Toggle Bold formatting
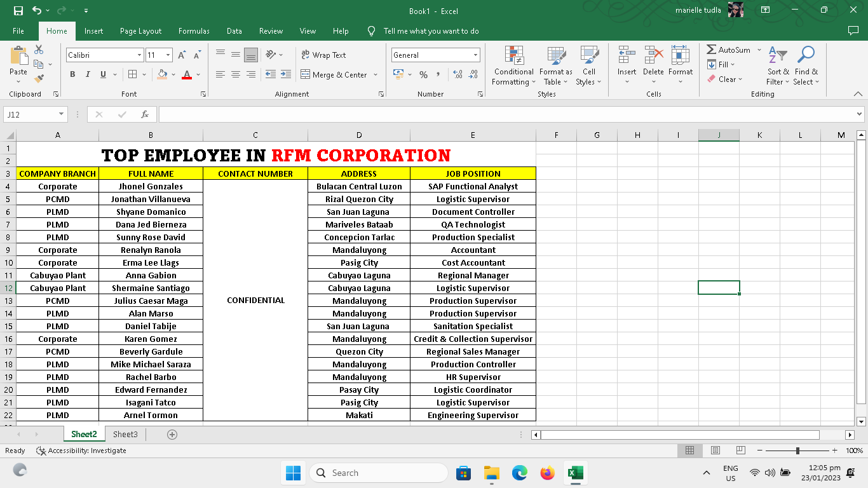The image size is (868, 488). (72, 74)
